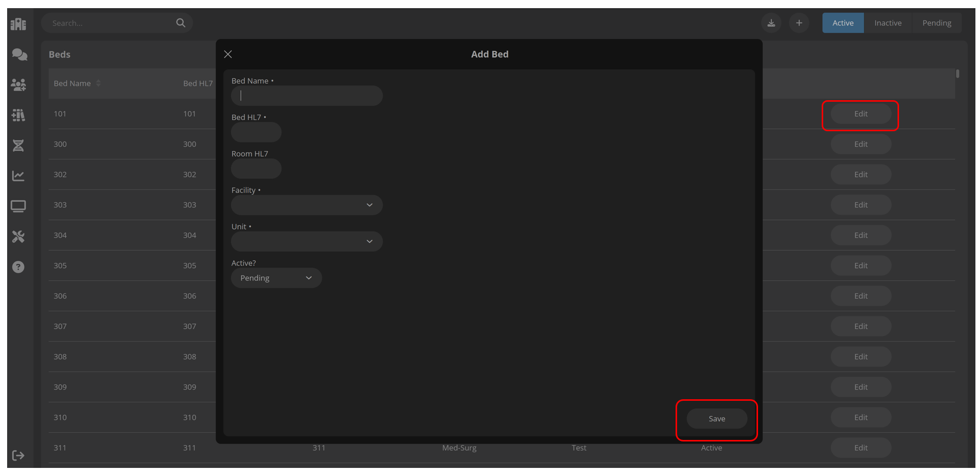This screenshot has width=980, height=473.
Task: Click bed name cell 311
Action: tap(60, 448)
